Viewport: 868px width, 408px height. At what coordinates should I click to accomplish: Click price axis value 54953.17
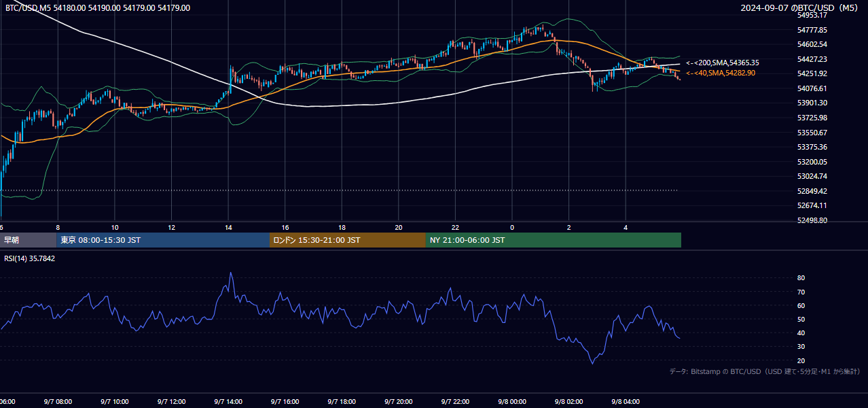pyautogui.click(x=812, y=15)
